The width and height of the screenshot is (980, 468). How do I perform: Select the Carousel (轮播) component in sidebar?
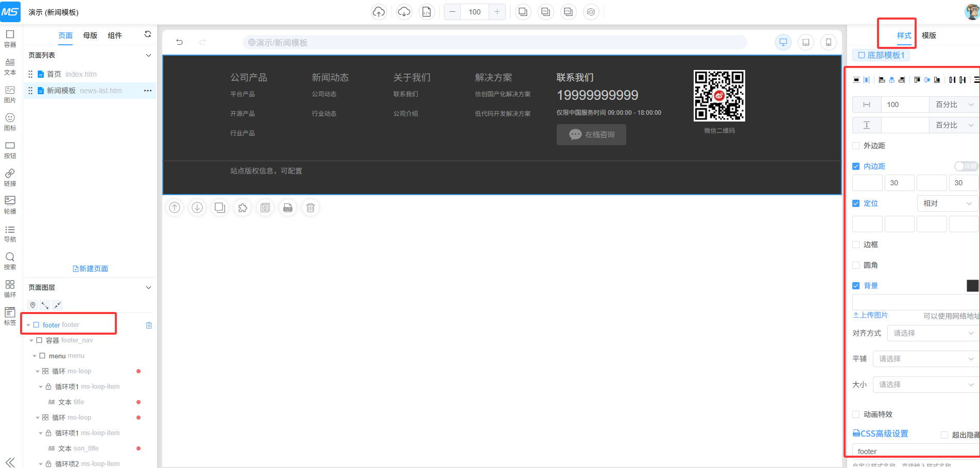pyautogui.click(x=10, y=204)
